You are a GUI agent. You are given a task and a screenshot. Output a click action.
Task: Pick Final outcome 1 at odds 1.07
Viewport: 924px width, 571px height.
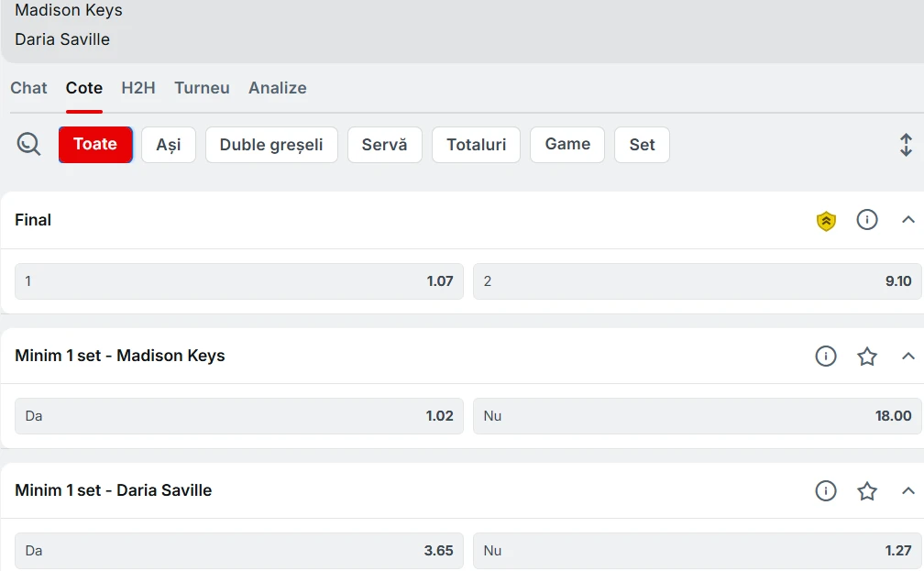[239, 281]
